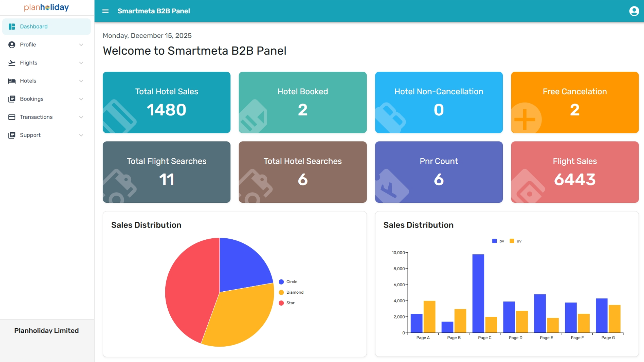Expand the Bookings menu chevron
Screen dimensions: 644x362
tap(81, 99)
